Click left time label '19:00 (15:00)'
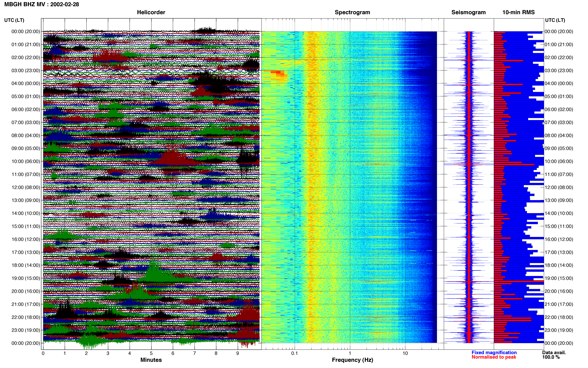Screen dimensions: 588x368 pyautogui.click(x=26, y=278)
